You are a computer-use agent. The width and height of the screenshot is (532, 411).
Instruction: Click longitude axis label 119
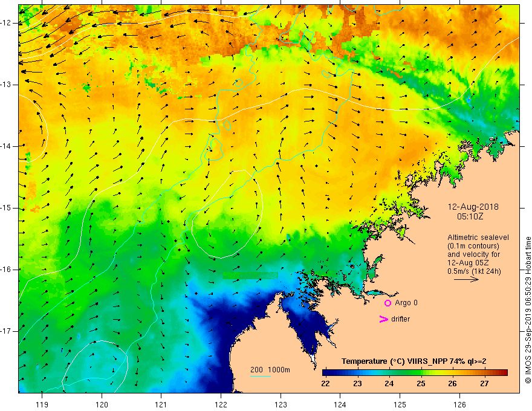(x=42, y=404)
